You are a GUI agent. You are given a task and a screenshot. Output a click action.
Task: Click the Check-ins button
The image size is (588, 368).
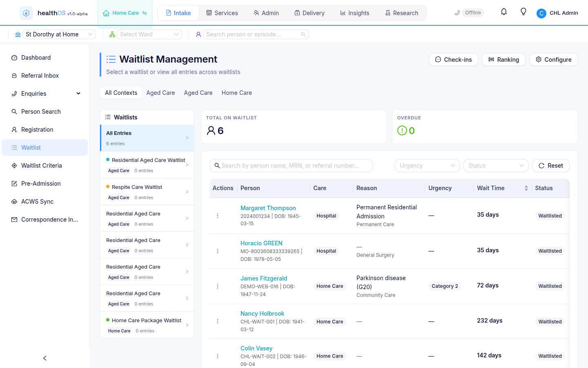click(454, 59)
